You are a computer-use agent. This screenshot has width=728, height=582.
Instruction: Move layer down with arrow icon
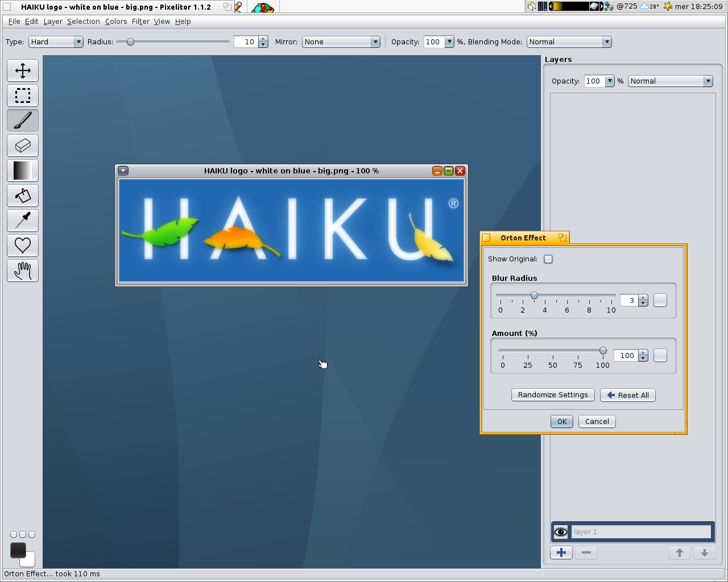[x=705, y=552]
